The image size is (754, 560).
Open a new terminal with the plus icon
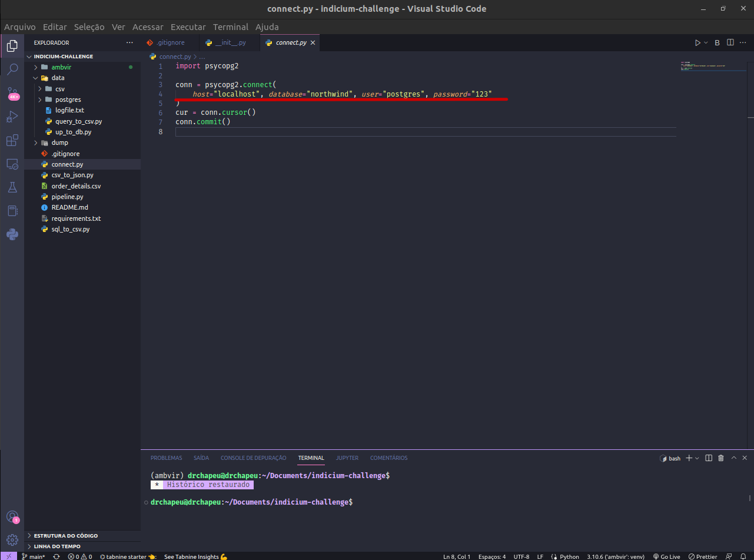click(689, 458)
